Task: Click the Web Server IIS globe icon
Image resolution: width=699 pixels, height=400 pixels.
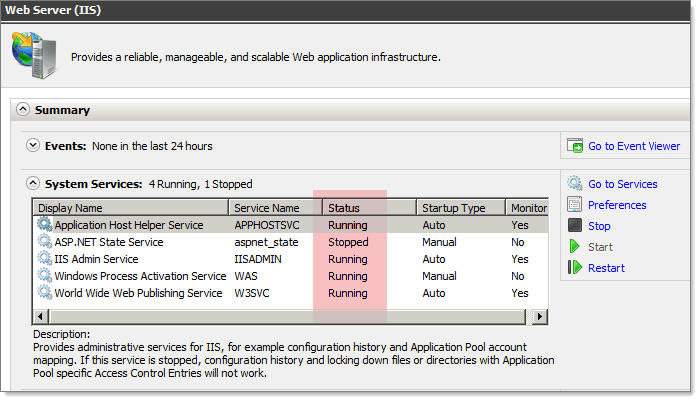Action: (x=34, y=55)
